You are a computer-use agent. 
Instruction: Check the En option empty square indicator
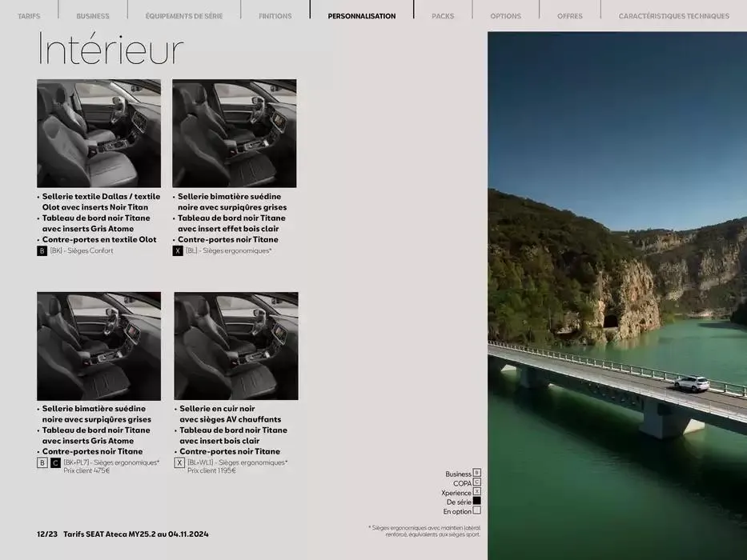[x=477, y=510]
